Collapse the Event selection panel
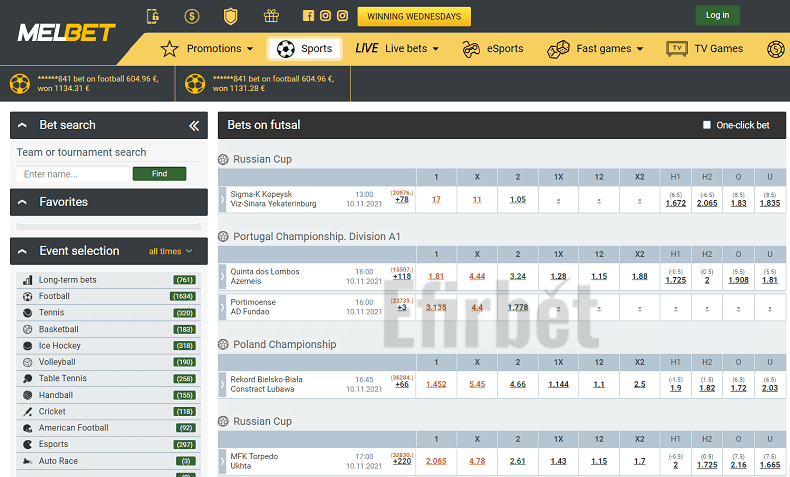790x477 pixels. coord(22,251)
